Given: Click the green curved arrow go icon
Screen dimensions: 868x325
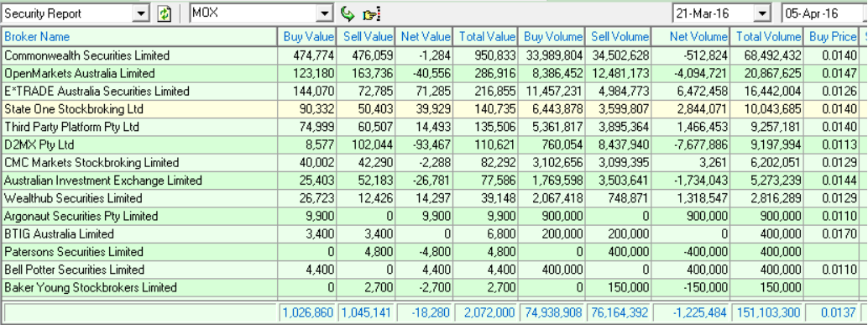Looking at the screenshot, I should point(347,13).
